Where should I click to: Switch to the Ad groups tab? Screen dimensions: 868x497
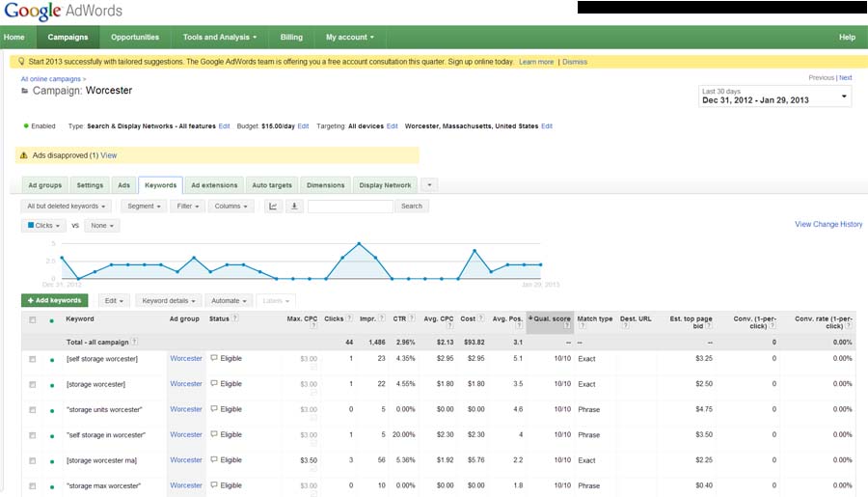(44, 185)
